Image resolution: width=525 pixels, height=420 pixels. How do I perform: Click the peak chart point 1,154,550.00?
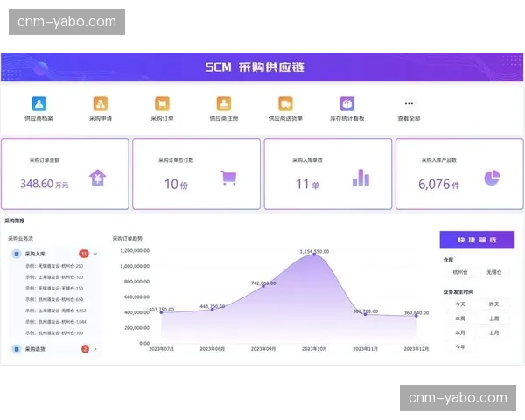tap(314, 255)
